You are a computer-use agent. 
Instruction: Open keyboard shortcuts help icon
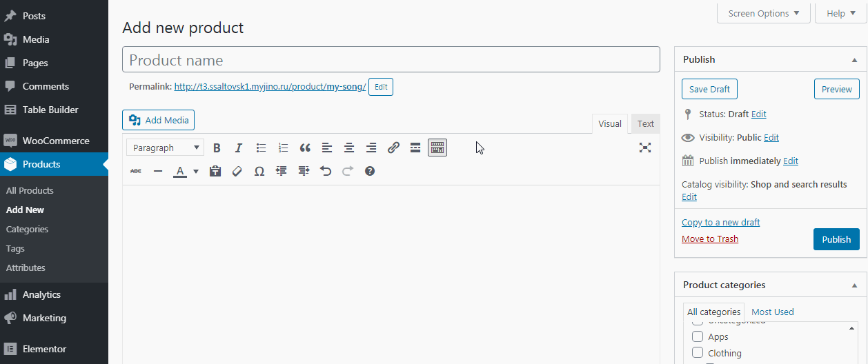pos(370,171)
